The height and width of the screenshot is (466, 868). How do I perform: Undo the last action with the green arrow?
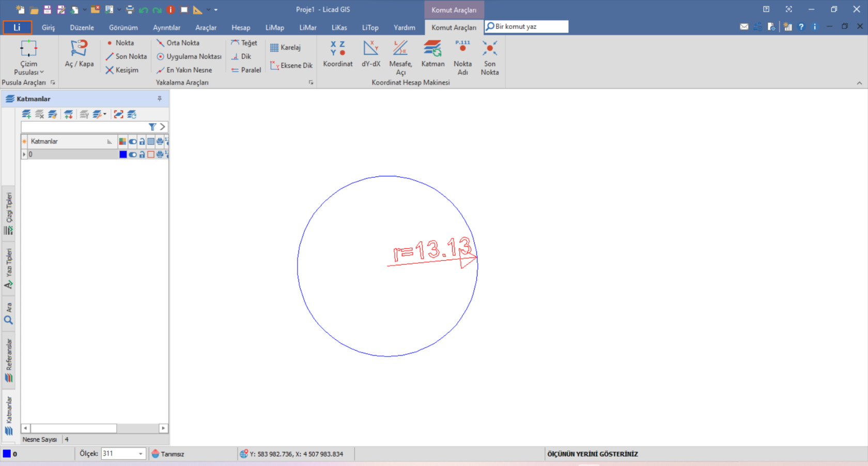(x=144, y=10)
